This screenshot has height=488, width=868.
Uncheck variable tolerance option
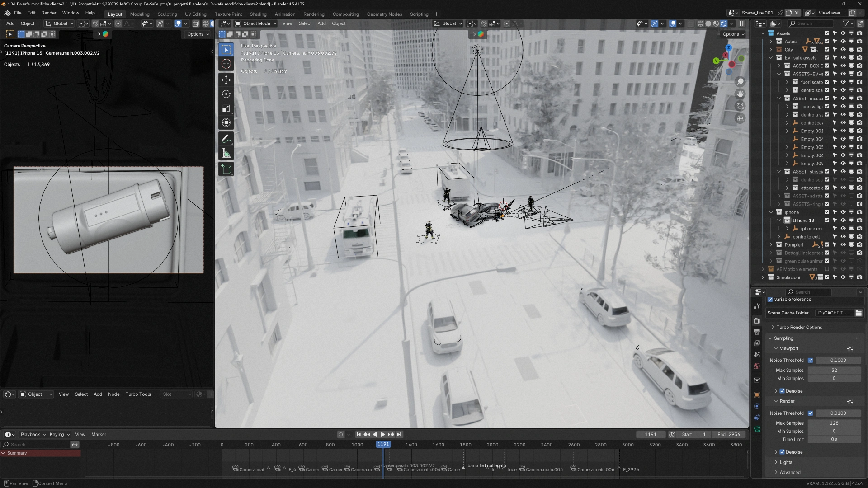click(x=770, y=300)
